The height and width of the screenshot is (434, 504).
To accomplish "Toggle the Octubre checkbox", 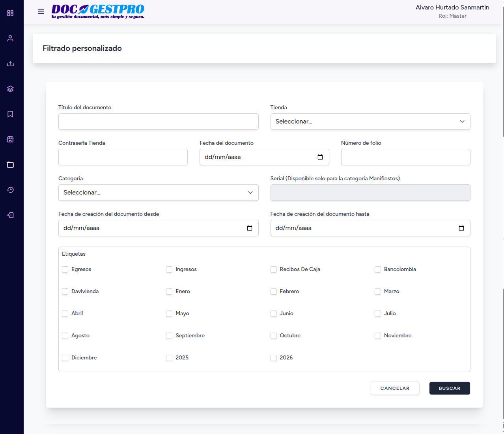I will pos(274,336).
